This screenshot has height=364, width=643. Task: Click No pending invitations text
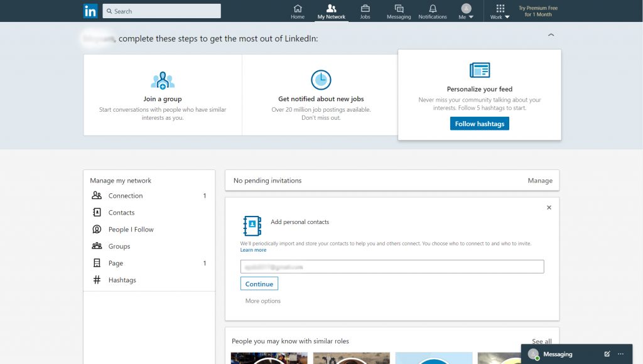click(267, 180)
